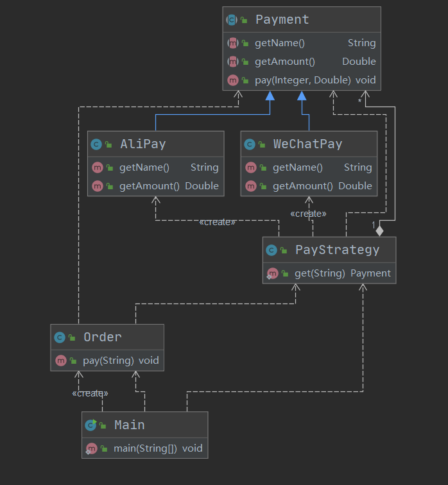Click the «create» label below Order
Image resolution: width=448 pixels, height=485 pixels.
point(90,393)
